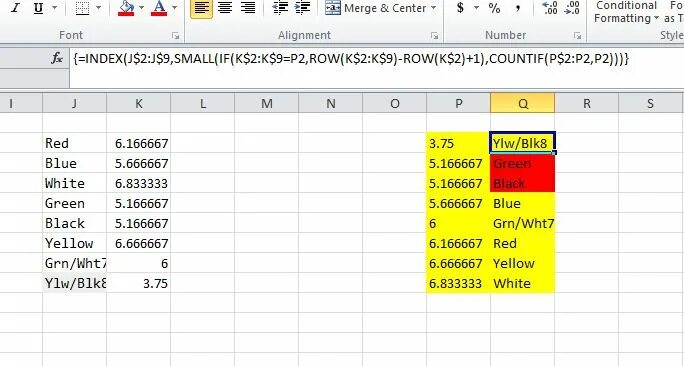Expand the Borders dropdown arrow
The width and height of the screenshot is (684, 366).
click(x=98, y=7)
